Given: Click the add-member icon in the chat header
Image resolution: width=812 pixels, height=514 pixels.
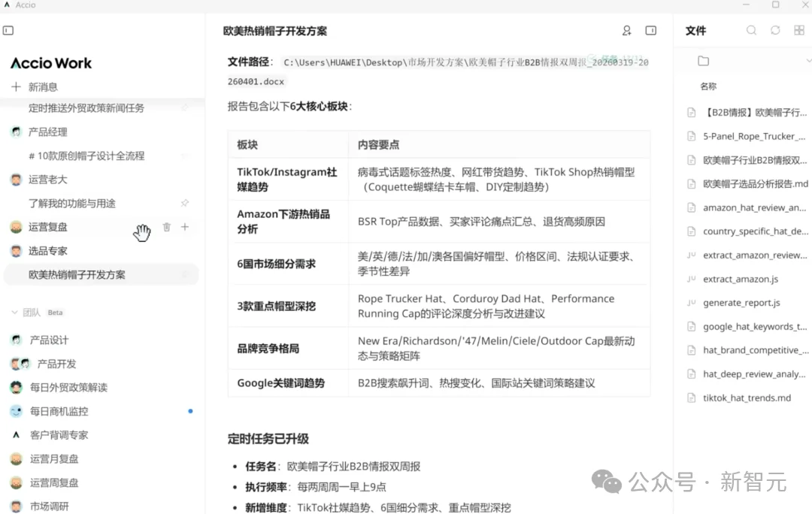Looking at the screenshot, I should tap(626, 31).
